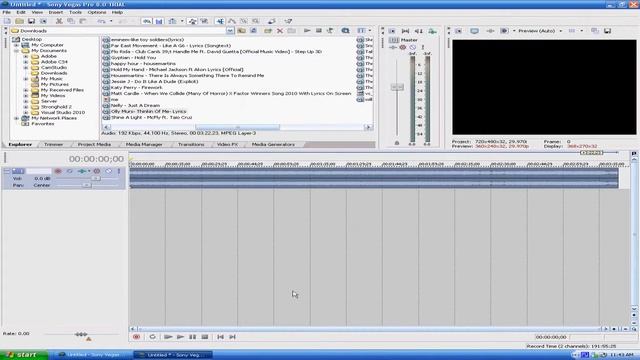The width and height of the screenshot is (640, 360).
Task: Open the Explorer Views dropdown arrow
Action: coord(370,31)
